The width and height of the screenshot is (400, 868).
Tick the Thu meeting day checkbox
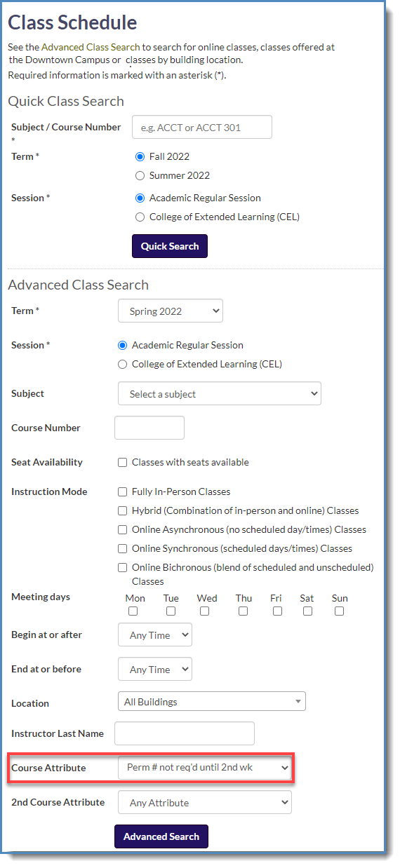[244, 611]
